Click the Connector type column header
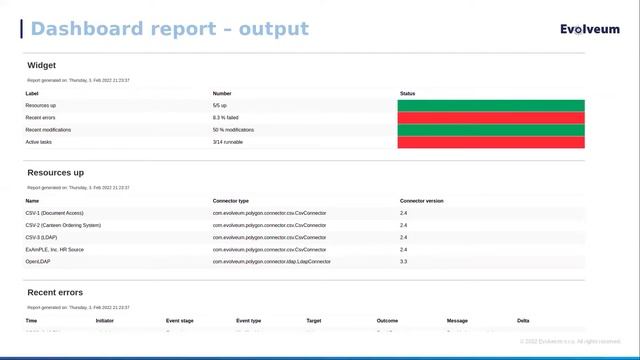The image size is (640, 360). click(231, 201)
